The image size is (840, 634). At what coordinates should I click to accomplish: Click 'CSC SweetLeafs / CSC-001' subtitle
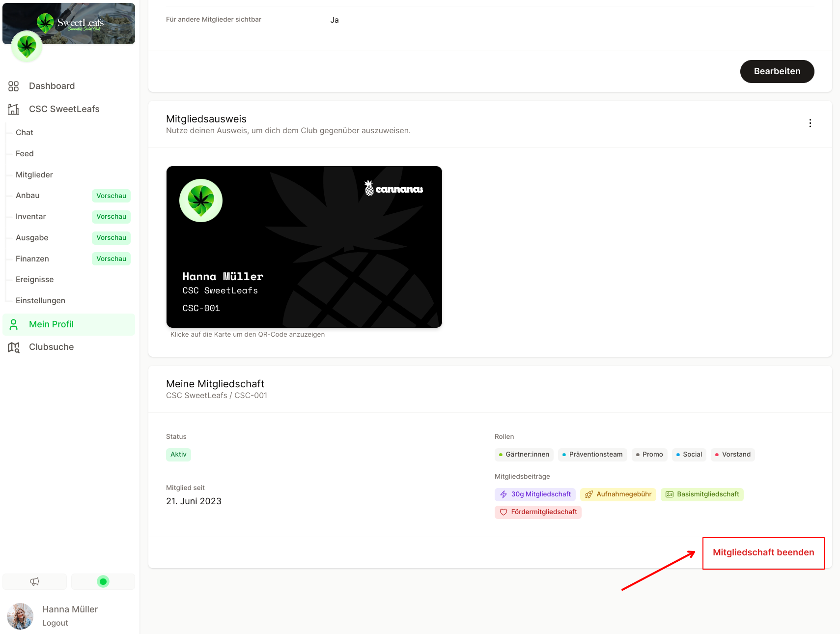point(217,396)
